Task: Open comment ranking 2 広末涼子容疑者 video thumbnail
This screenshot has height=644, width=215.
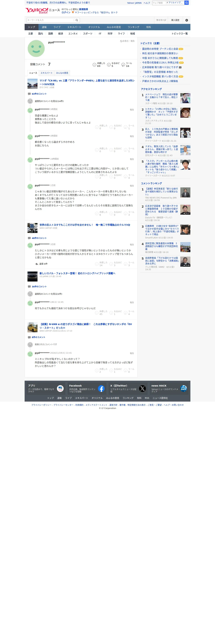Action: coord(185,210)
